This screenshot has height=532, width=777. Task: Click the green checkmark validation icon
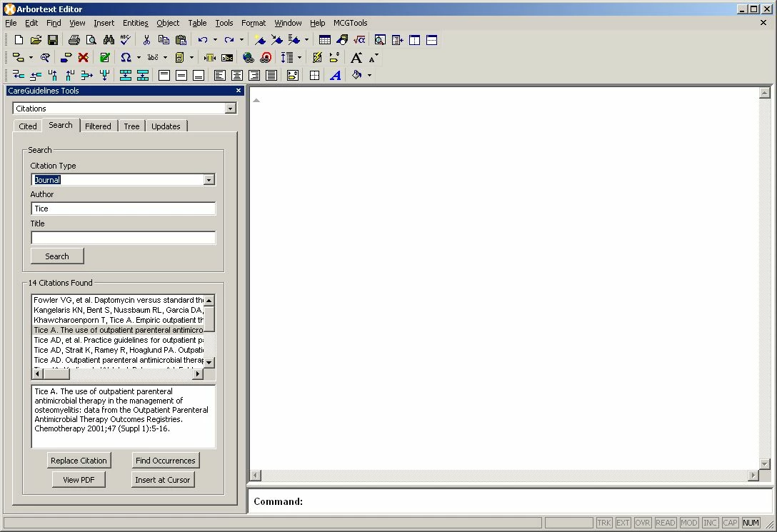(104, 57)
